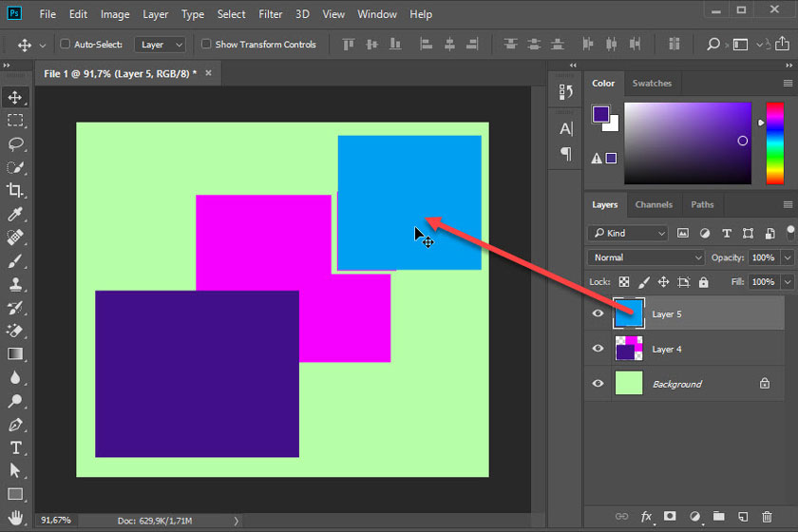This screenshot has height=532, width=798.
Task: Click the Delete layer trash icon
Action: [767, 517]
